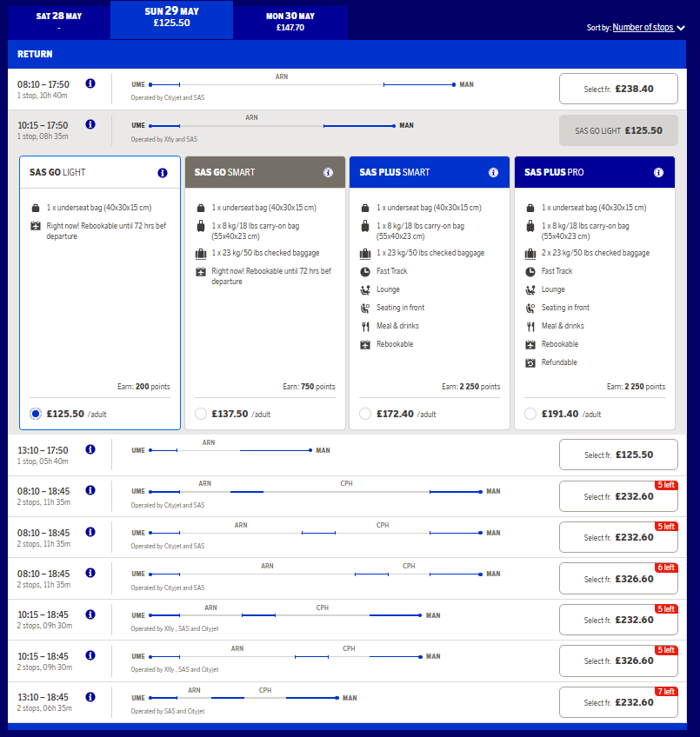This screenshot has height=737, width=700.
Task: Collapse the SAS GO LIGHT £125.50 selected fare button
Action: [618, 130]
